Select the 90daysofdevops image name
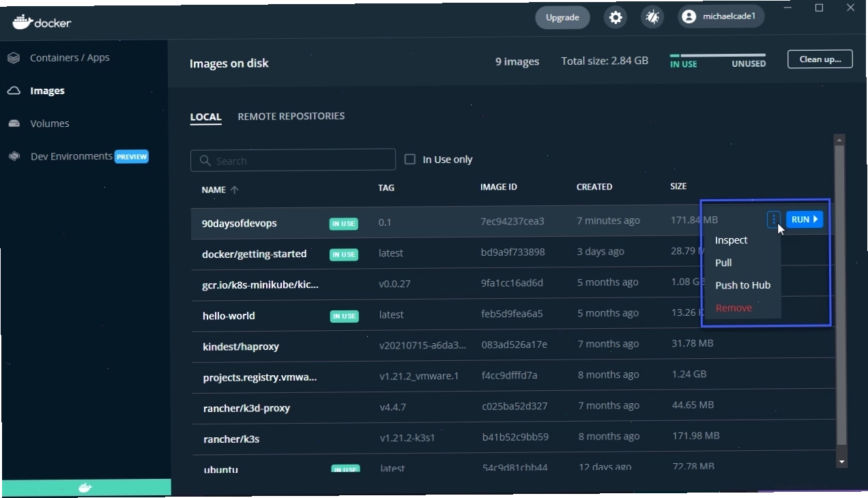The height and width of the screenshot is (498, 868). pyautogui.click(x=240, y=224)
